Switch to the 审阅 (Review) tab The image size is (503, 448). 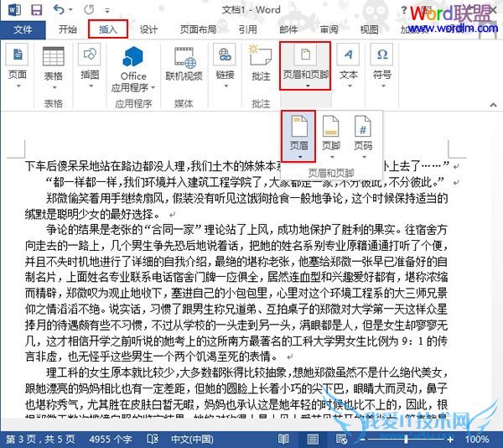pos(329,29)
